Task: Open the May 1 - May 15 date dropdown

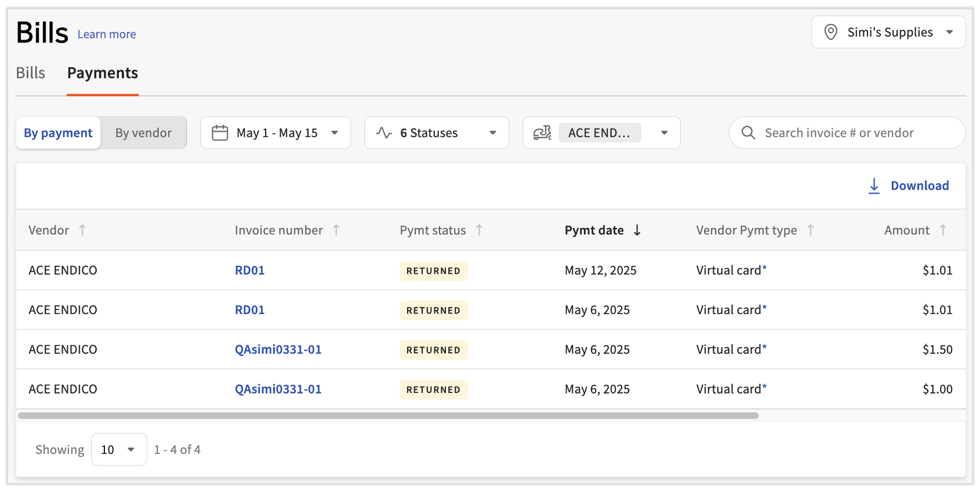Action: coord(275,133)
